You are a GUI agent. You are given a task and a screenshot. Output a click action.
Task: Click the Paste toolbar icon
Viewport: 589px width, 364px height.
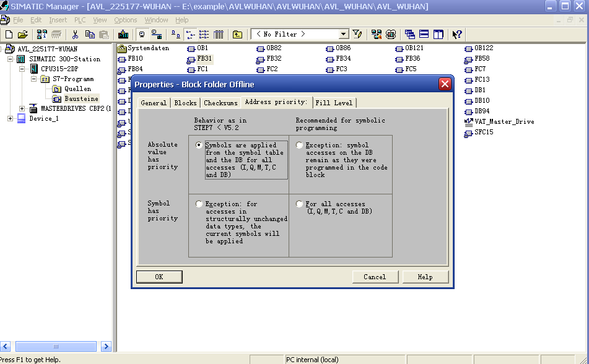pyautogui.click(x=104, y=35)
